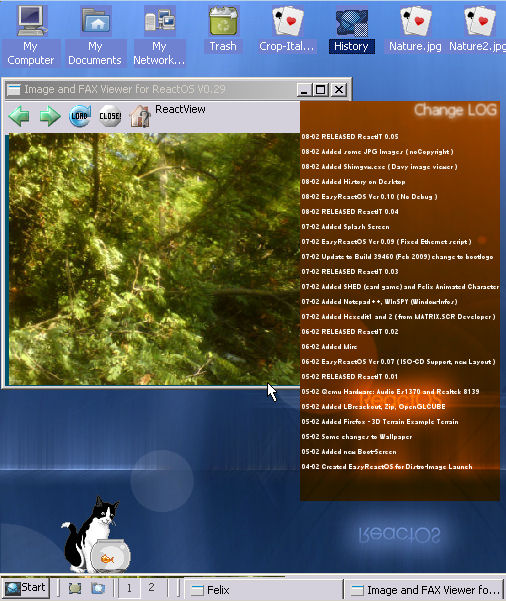
Task: Open the Crop-Ital desktop shortcut
Action: pyautogui.click(x=287, y=30)
